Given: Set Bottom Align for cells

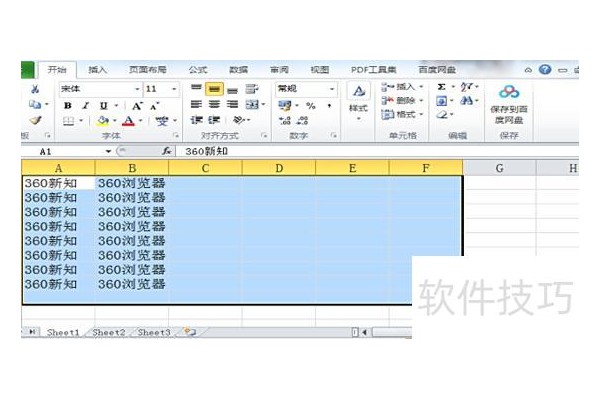Looking at the screenshot, I should pyautogui.click(x=232, y=90).
